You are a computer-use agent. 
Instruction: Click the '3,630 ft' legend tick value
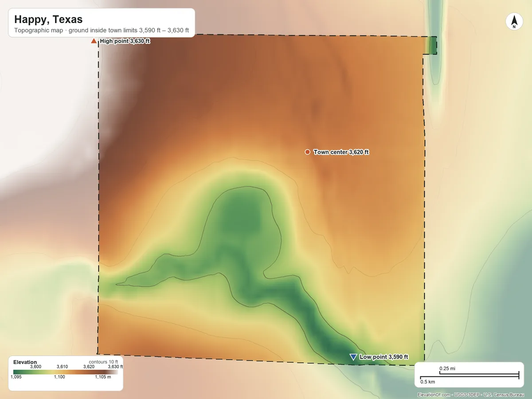coord(115,367)
